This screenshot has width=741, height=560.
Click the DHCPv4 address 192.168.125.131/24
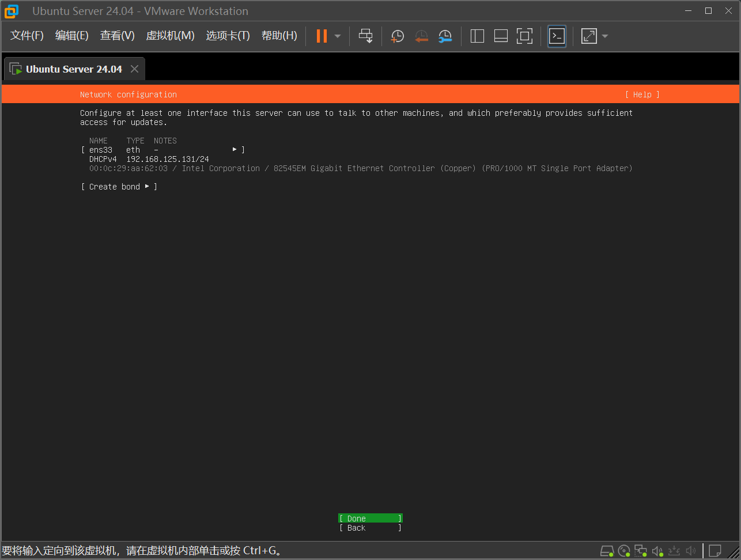coord(168,159)
